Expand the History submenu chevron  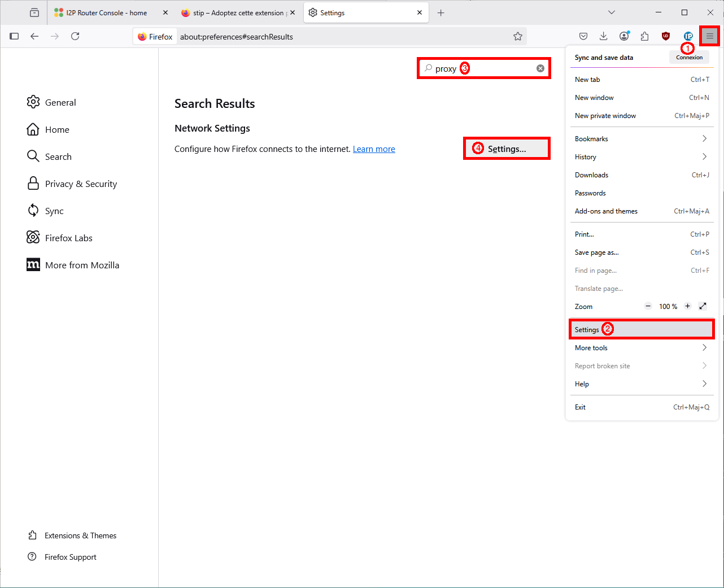pyautogui.click(x=704, y=156)
